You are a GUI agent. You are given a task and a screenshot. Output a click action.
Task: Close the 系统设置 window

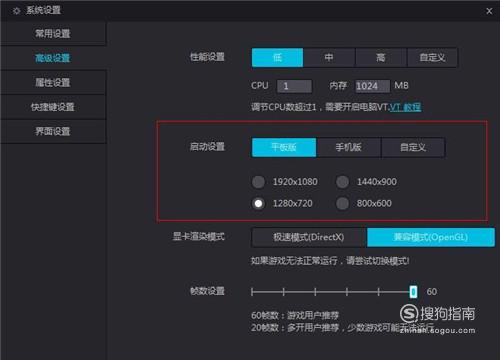pyautogui.click(x=489, y=11)
